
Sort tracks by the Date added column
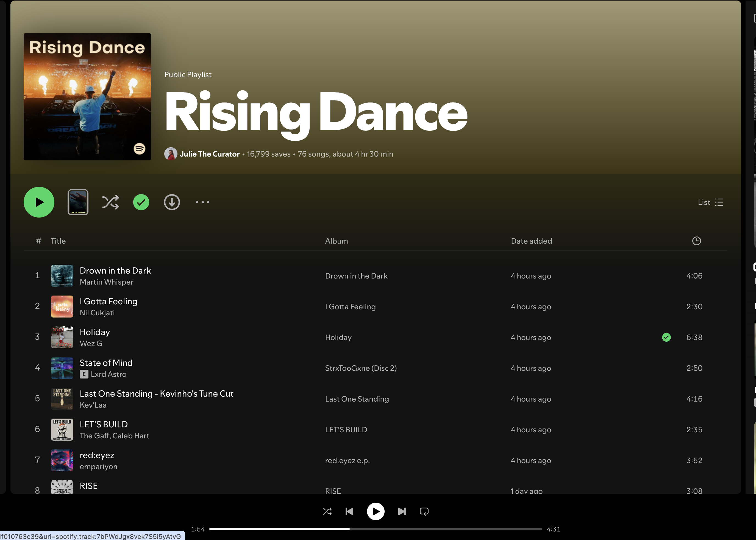tap(531, 241)
